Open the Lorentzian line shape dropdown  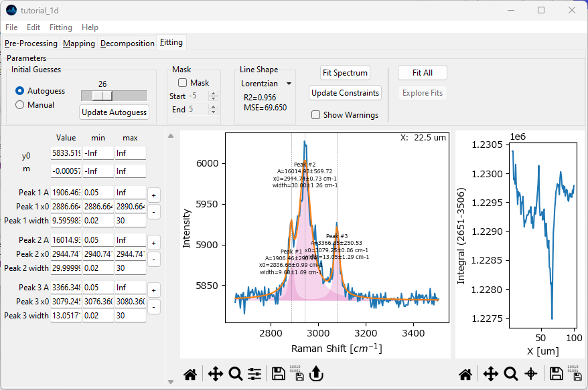pyautogui.click(x=267, y=84)
